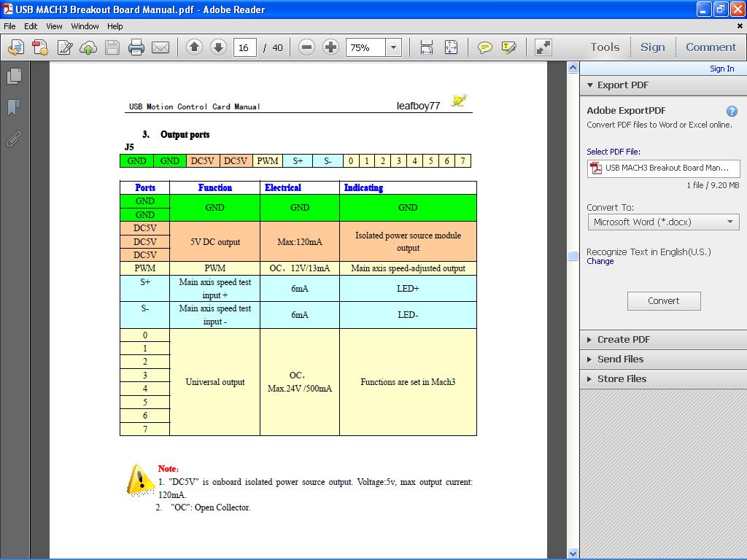Click the Sign In link
This screenshot has height=560, width=747.
721,69
